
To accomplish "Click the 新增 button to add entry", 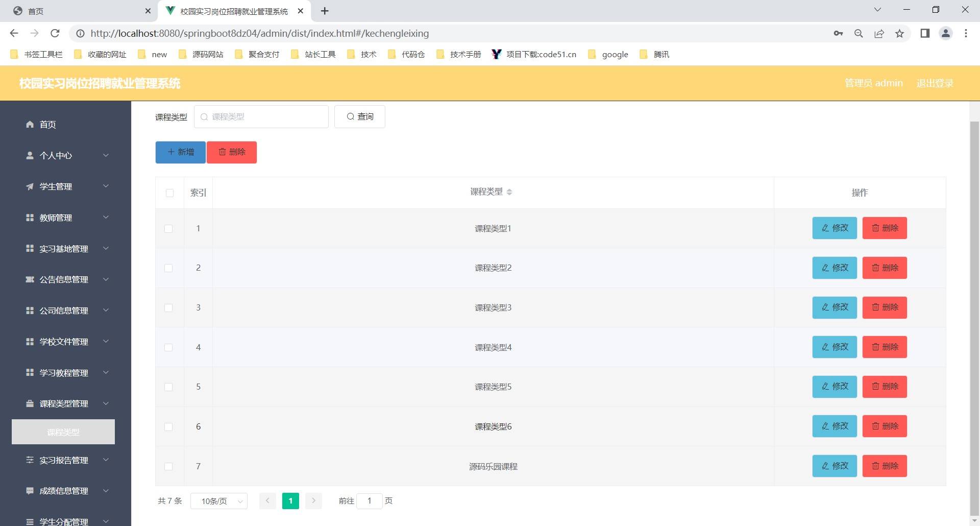I will (x=180, y=152).
